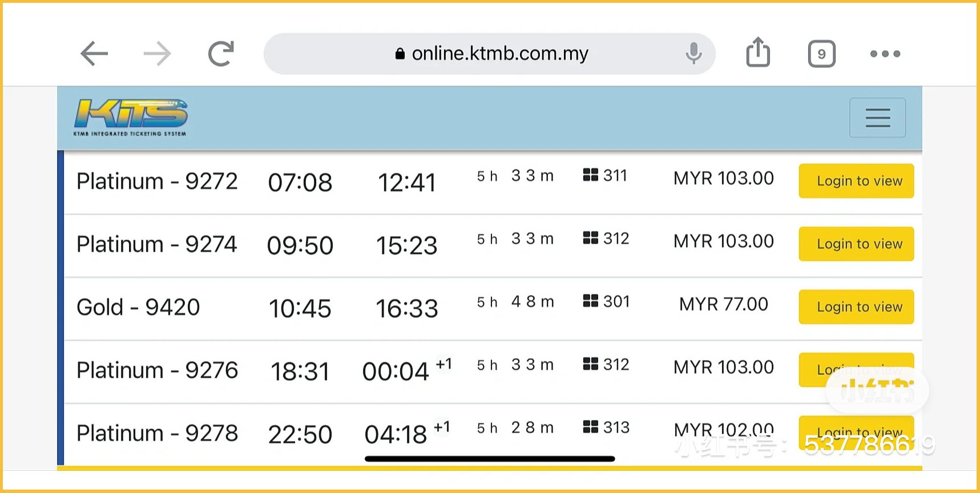Expand the hamburger navigation menu

coord(877,118)
